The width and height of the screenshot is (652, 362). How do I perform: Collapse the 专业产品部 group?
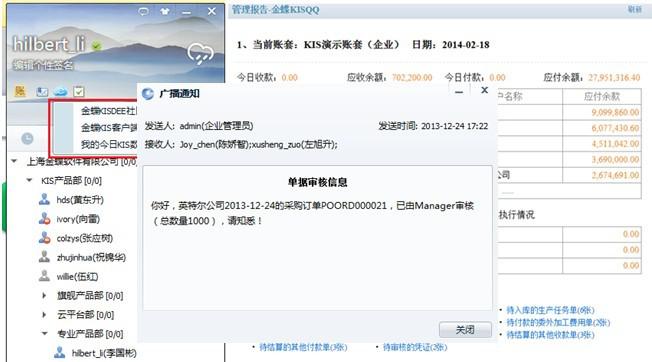[44, 333]
